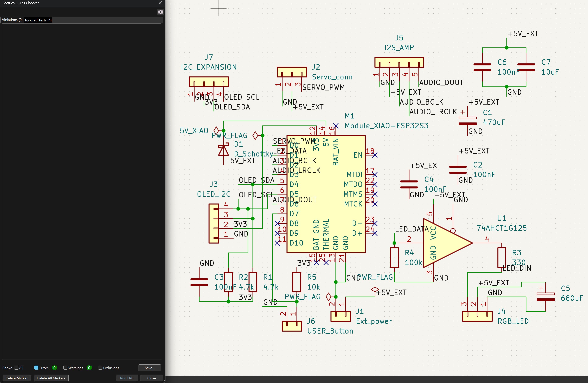This screenshot has height=383, width=588.
Task: Select the J1 Ext_power connector symbol
Action: pos(341,316)
